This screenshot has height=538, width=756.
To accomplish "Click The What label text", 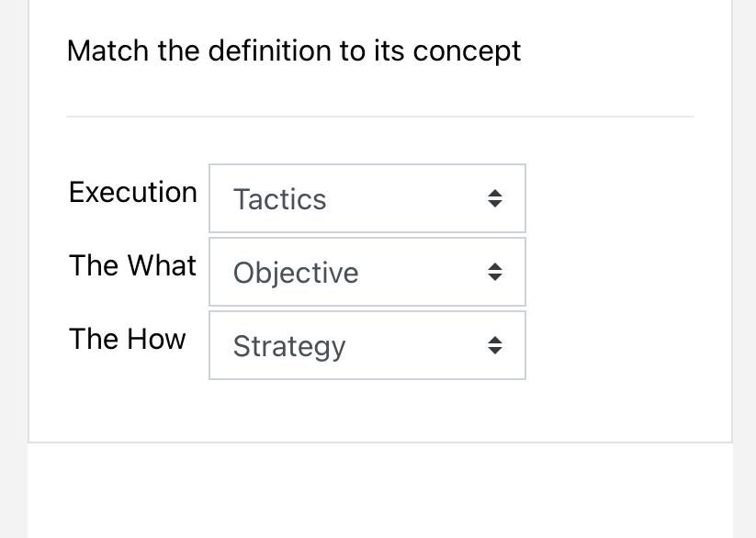I will pyautogui.click(x=132, y=265).
